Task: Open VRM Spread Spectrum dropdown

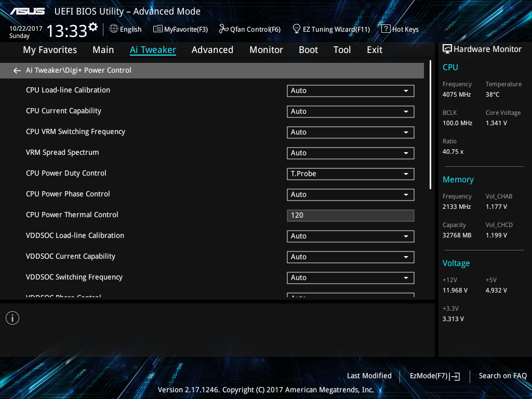Action: click(351, 153)
